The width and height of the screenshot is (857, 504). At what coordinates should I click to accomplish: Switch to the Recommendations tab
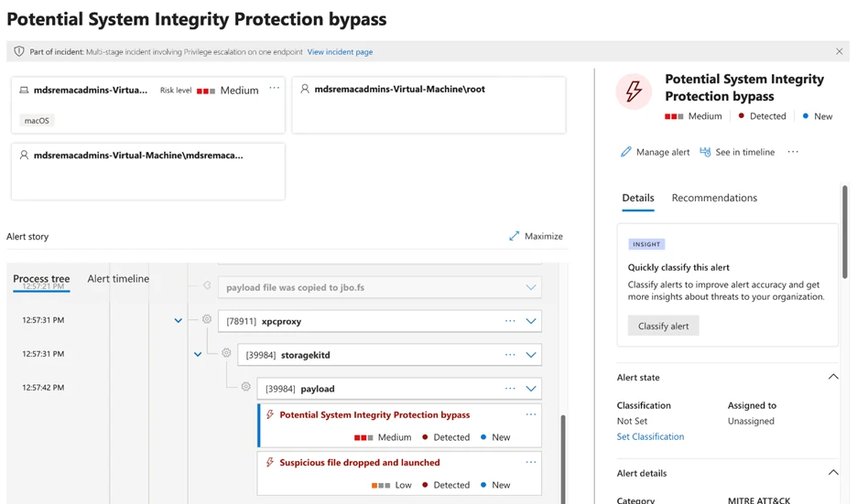click(x=714, y=198)
